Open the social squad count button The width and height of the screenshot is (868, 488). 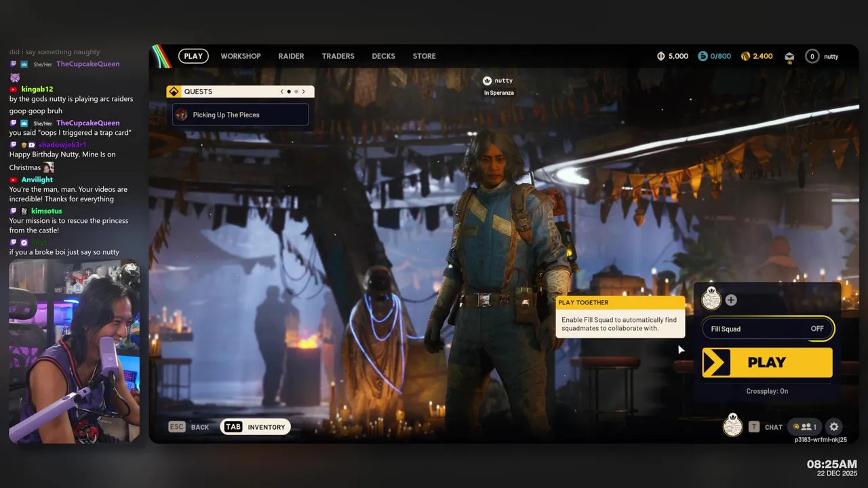[805, 427]
